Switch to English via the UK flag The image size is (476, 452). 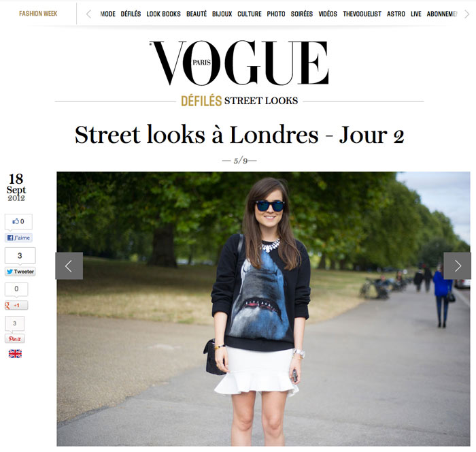tap(15, 354)
